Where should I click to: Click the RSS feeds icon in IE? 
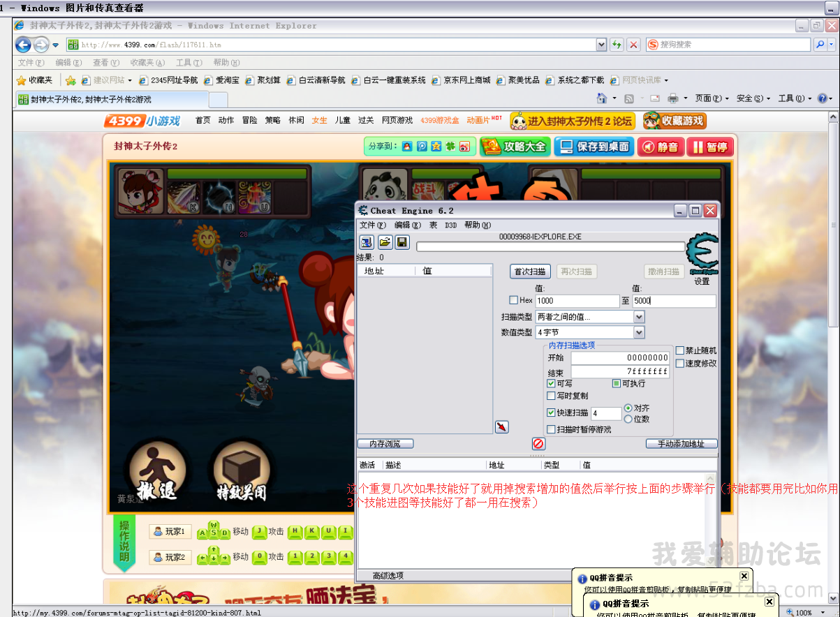tap(628, 98)
